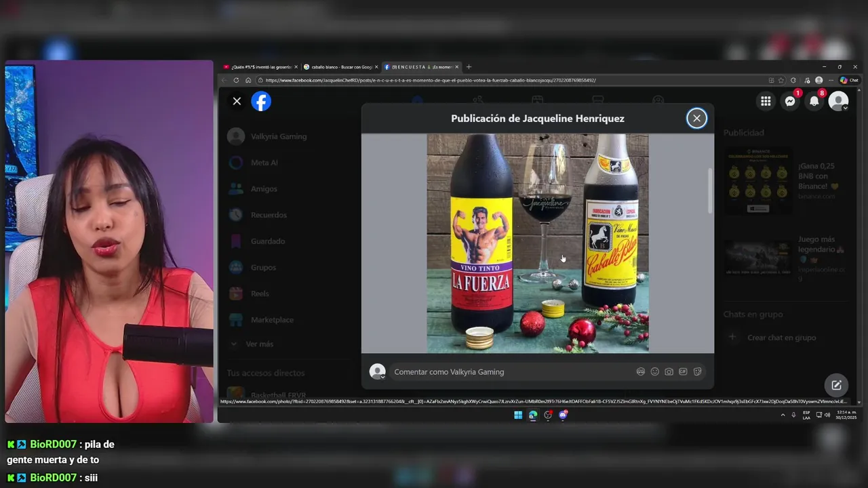This screenshot has width=868, height=488.
Task: Open Microsoft Edge from the taskbar
Action: (533, 415)
